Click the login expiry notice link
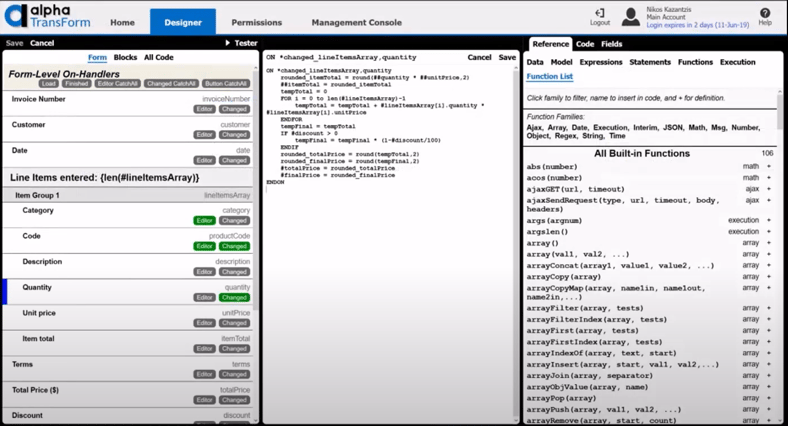The image size is (788, 426). click(x=698, y=25)
